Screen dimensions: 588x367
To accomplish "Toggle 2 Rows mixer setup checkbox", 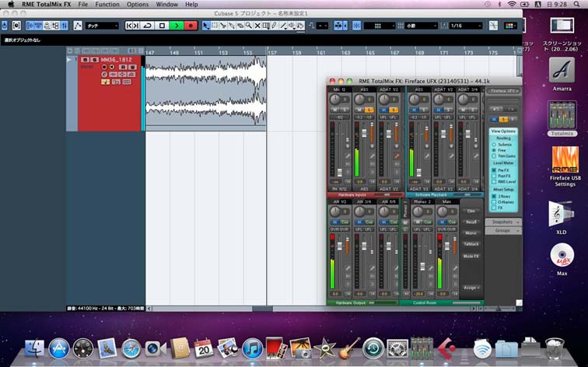I will tap(494, 197).
